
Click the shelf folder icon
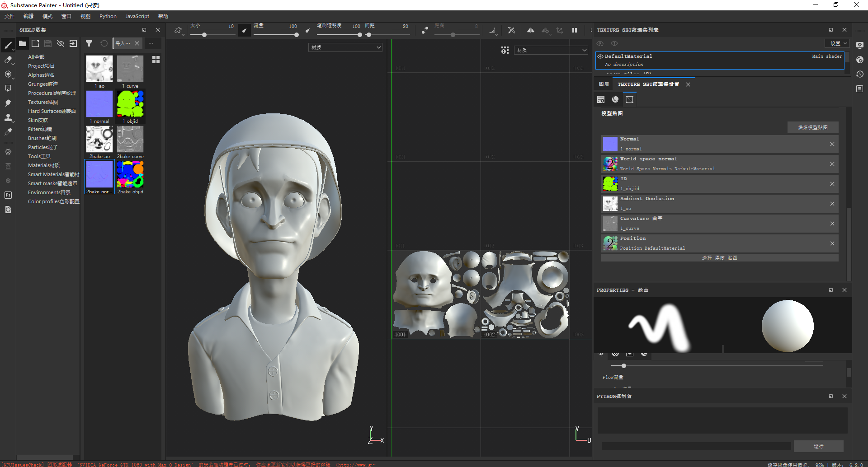23,43
